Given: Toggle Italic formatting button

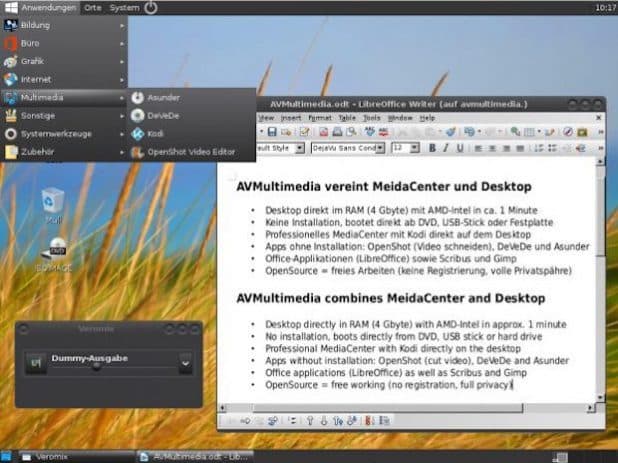Looking at the screenshot, I should 446,148.
